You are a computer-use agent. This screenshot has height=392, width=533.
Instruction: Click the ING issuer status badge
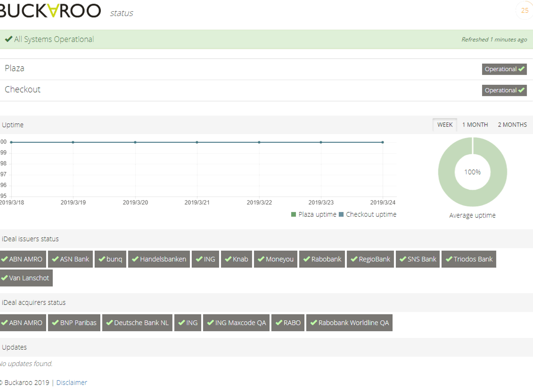pyautogui.click(x=205, y=259)
